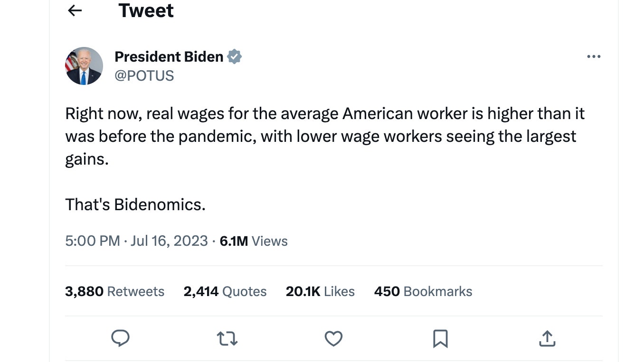The height and width of the screenshot is (362, 644).
Task: Open the three-dots more options menu
Action: pos(594,56)
